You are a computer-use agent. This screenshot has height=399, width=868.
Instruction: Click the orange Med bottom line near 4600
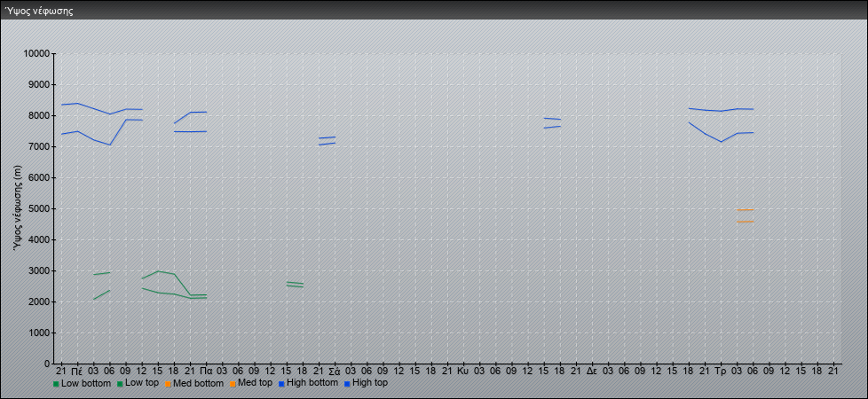tap(746, 222)
